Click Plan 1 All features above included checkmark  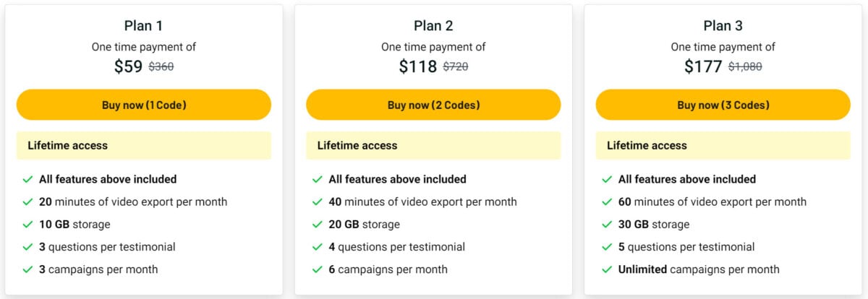coord(27,179)
